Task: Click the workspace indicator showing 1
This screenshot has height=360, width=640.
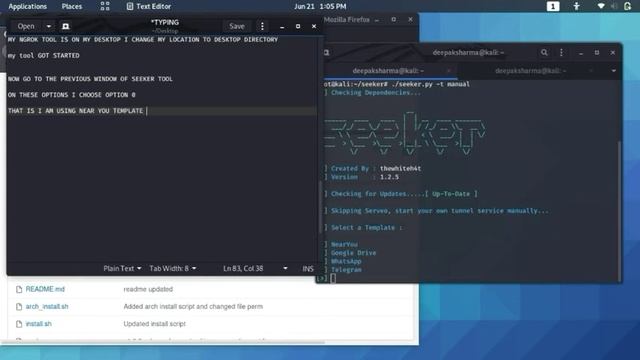Action: 553,6
